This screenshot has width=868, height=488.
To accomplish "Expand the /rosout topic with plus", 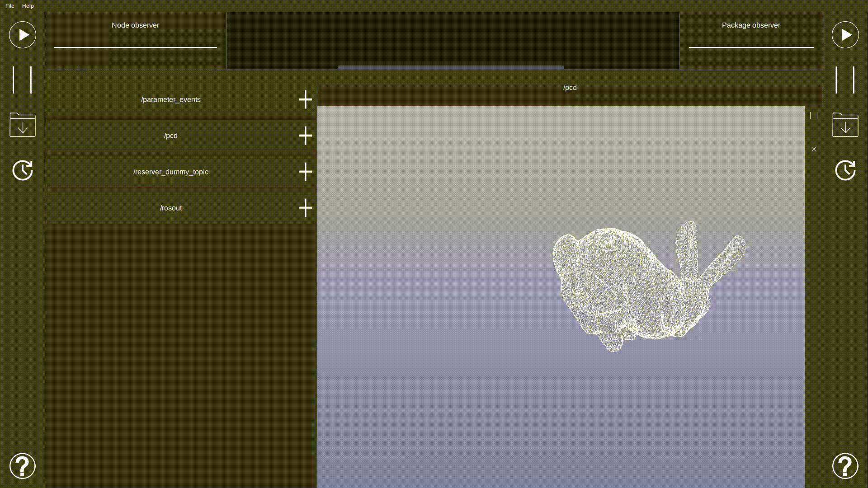I will [306, 208].
